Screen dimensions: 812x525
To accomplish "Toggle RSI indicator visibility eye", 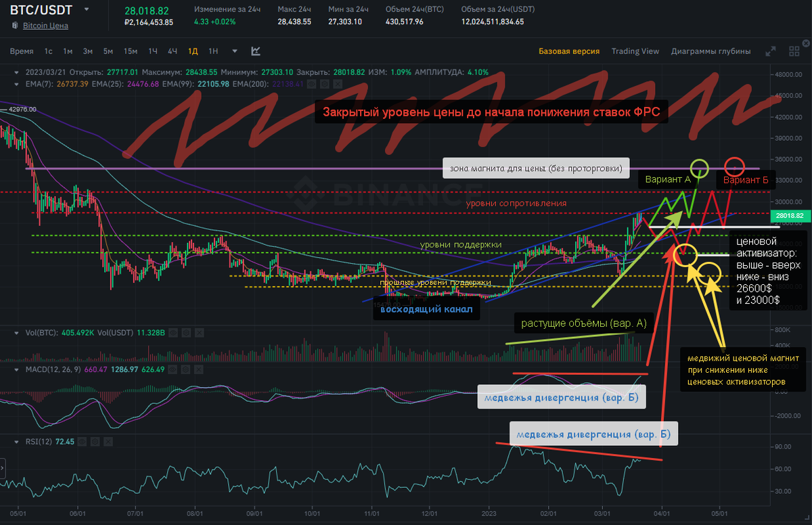I will click(82, 441).
